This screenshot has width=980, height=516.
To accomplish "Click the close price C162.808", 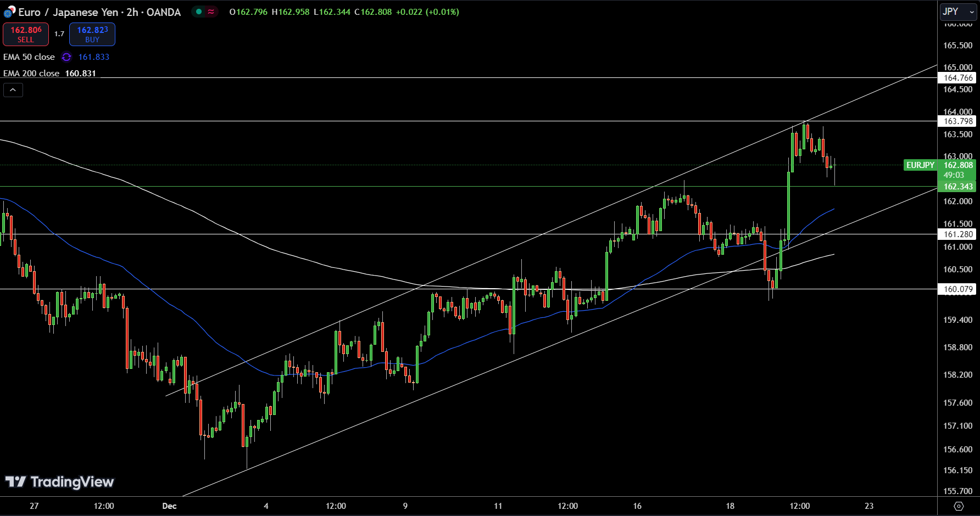I will [373, 12].
